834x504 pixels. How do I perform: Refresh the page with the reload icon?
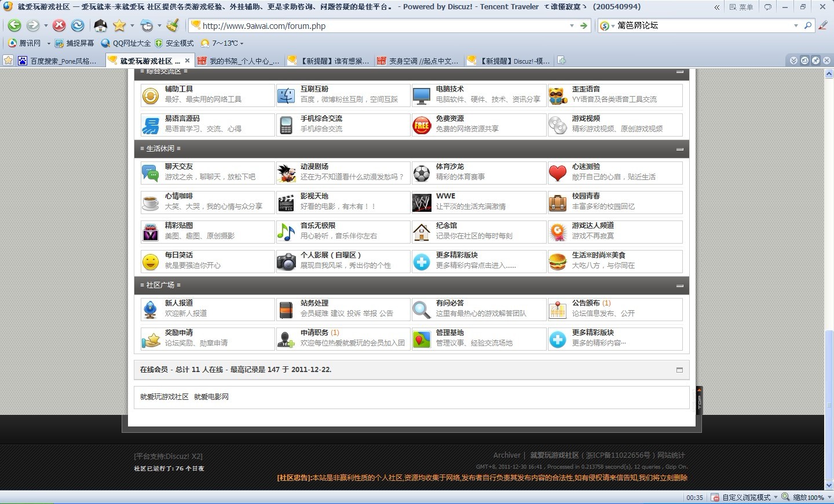[78, 25]
